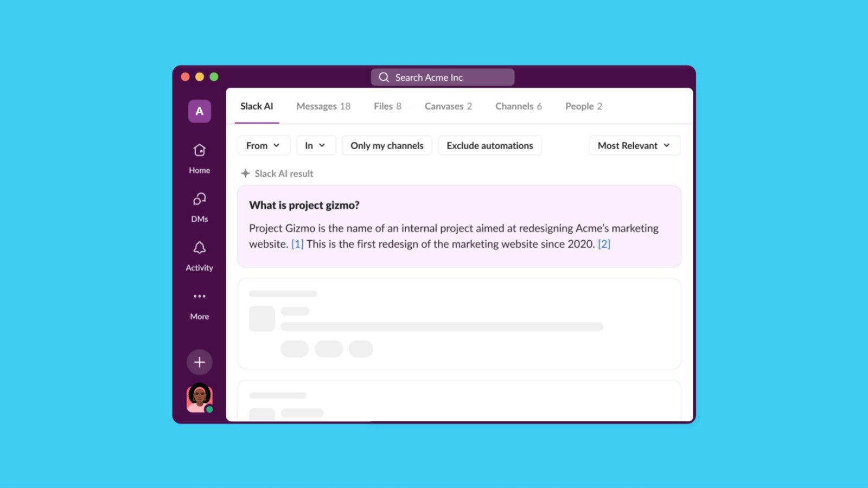Switch to the Messages tab
This screenshot has height=488, width=868.
(323, 106)
